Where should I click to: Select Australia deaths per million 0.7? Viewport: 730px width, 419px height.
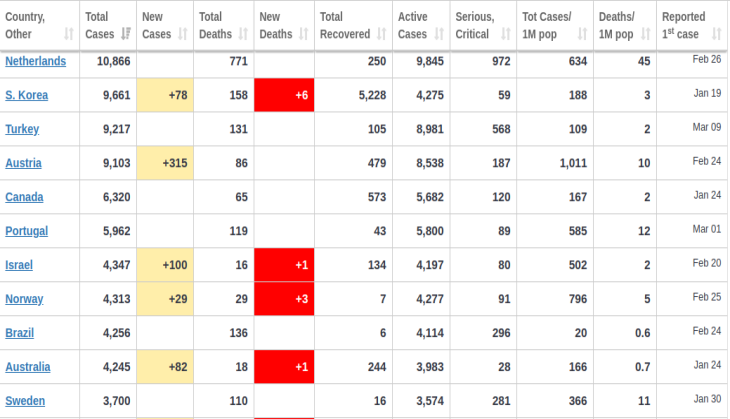pyautogui.click(x=642, y=367)
